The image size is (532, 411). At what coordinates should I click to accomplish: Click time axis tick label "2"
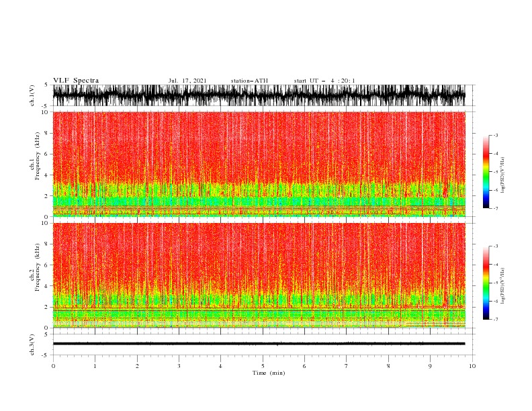pyautogui.click(x=137, y=366)
